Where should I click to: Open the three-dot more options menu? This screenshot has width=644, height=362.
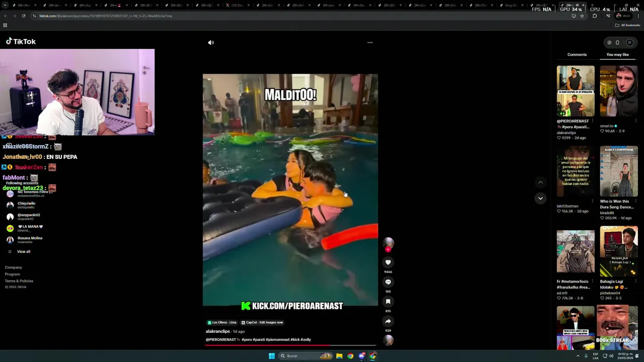[x=370, y=43]
